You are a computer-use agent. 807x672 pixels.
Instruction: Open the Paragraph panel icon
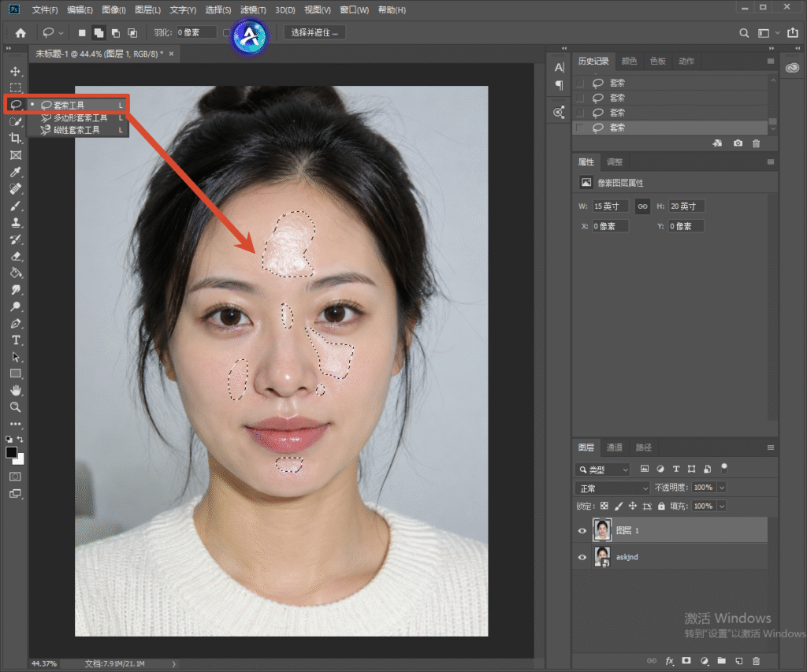pos(560,85)
